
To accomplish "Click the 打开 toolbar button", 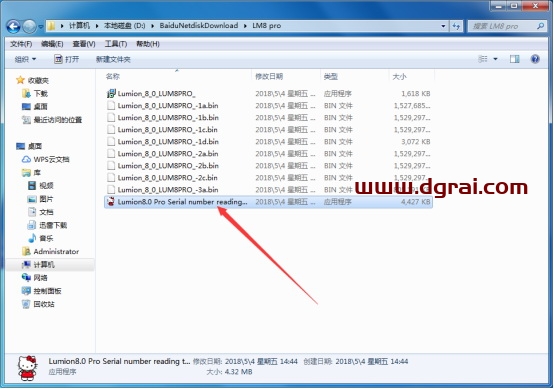I will pos(66,59).
